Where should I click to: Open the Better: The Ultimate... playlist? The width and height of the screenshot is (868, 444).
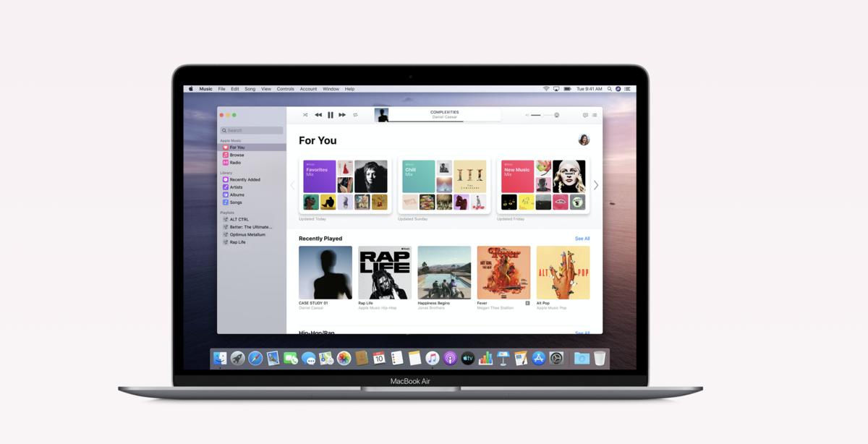point(253,227)
